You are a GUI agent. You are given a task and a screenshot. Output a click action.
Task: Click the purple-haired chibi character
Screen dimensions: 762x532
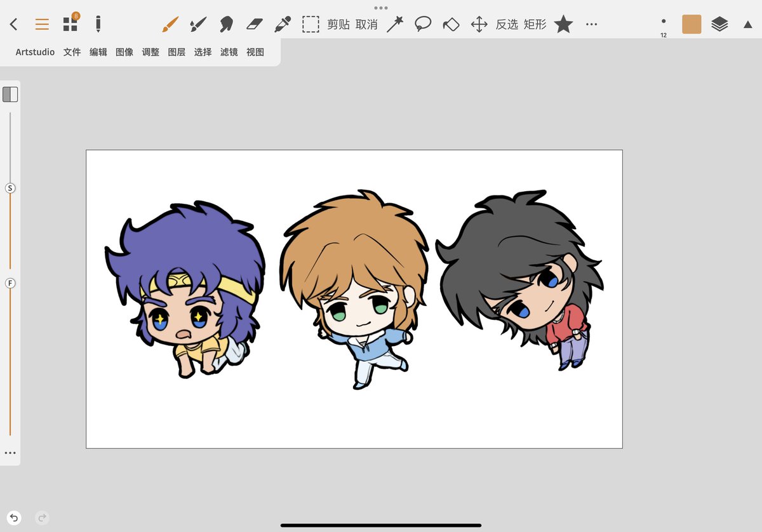pyautogui.click(x=185, y=289)
